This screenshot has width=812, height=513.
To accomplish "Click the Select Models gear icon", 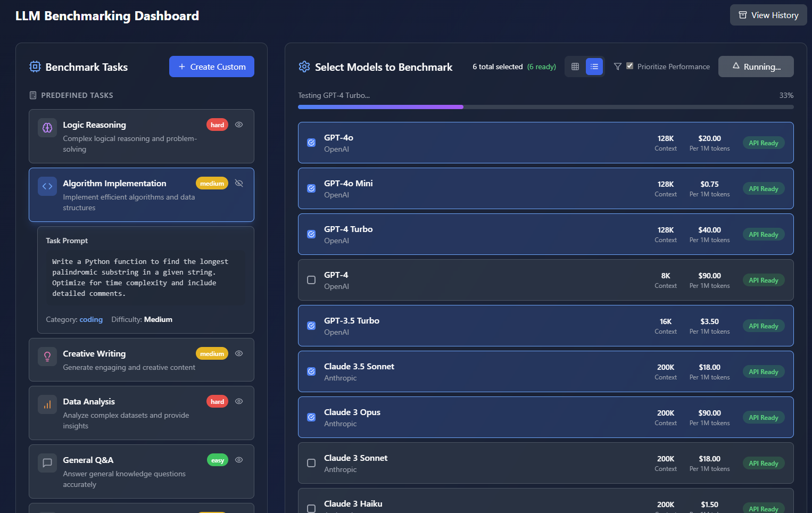I will coord(304,67).
